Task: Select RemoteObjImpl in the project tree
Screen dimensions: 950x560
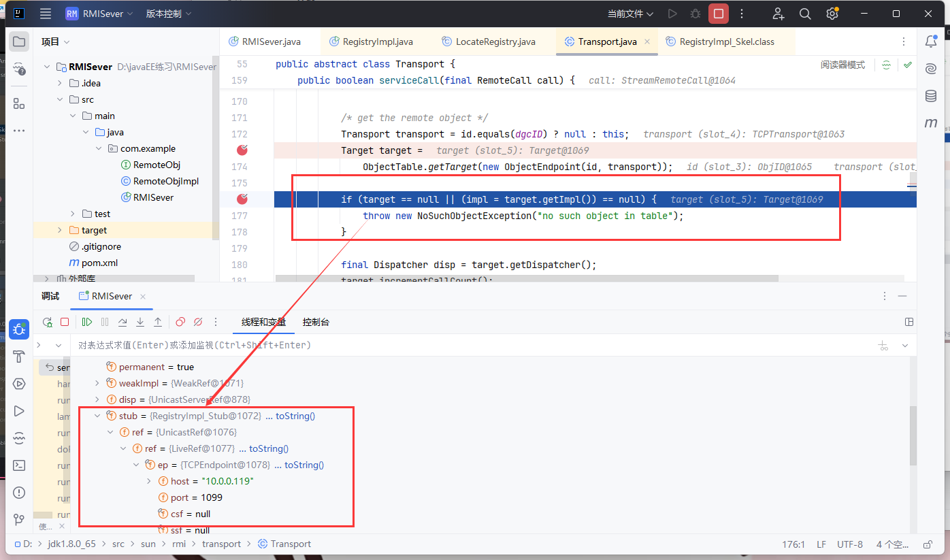Action: pyautogui.click(x=165, y=181)
